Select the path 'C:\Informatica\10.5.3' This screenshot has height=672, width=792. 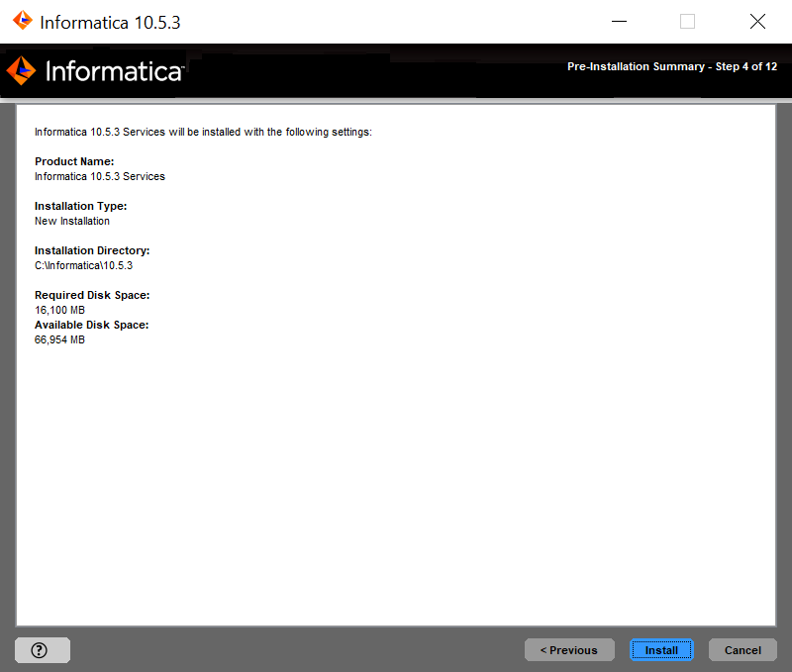pos(84,265)
